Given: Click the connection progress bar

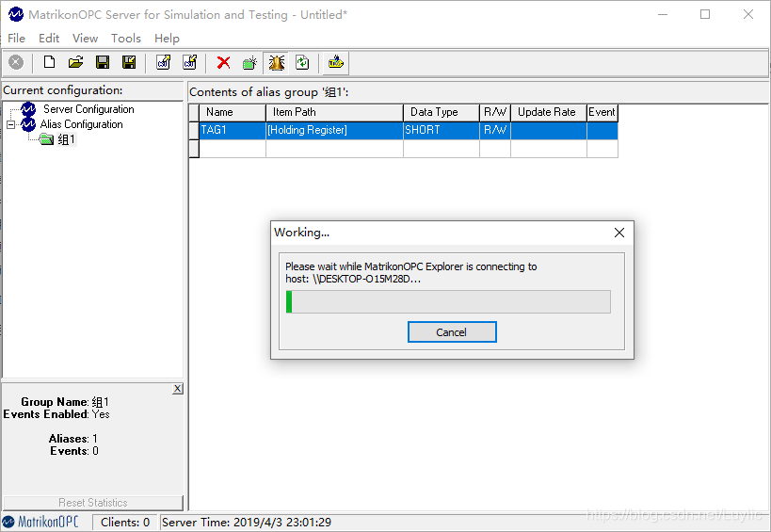Looking at the screenshot, I should (x=448, y=301).
